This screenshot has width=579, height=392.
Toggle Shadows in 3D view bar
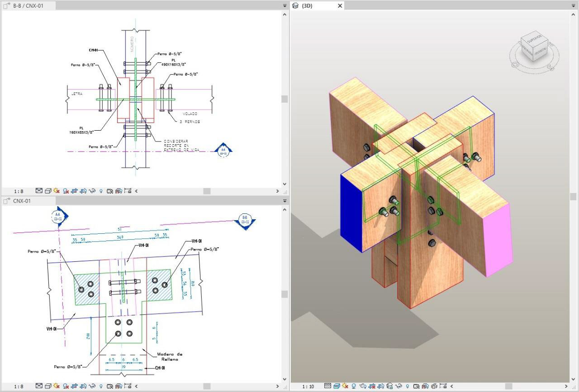click(x=354, y=386)
